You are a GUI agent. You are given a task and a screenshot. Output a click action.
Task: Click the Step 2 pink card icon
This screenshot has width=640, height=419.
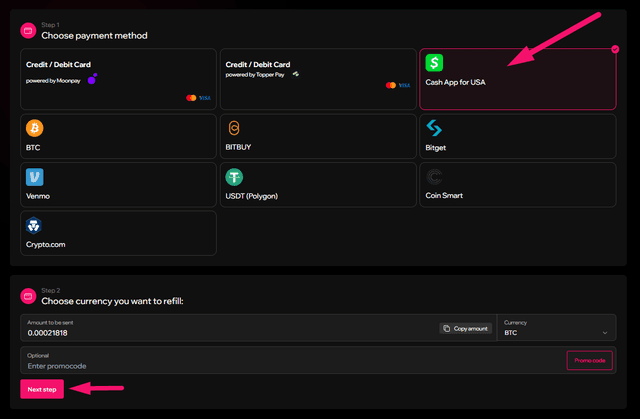click(x=28, y=296)
